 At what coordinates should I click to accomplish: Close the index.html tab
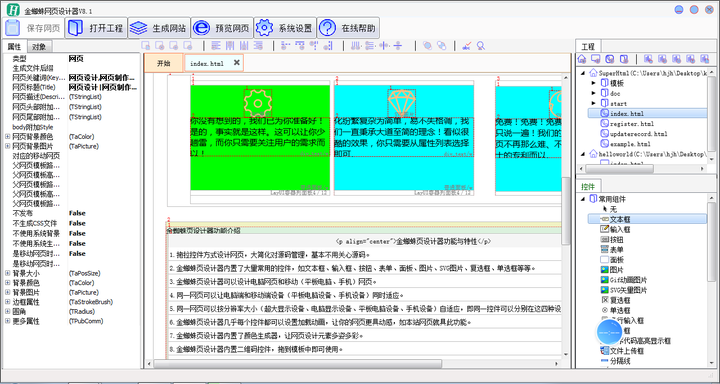click(x=236, y=63)
